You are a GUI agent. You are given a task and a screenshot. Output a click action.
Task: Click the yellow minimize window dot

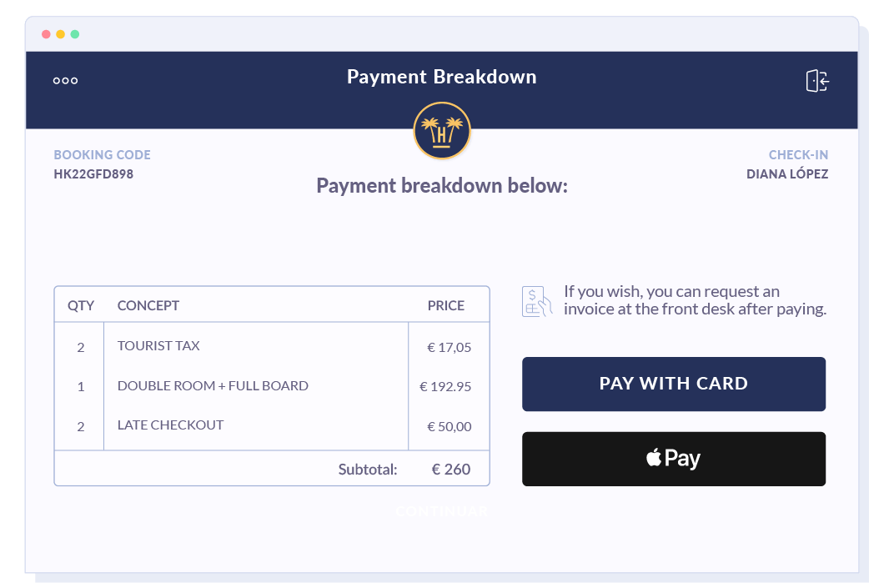coord(60,34)
